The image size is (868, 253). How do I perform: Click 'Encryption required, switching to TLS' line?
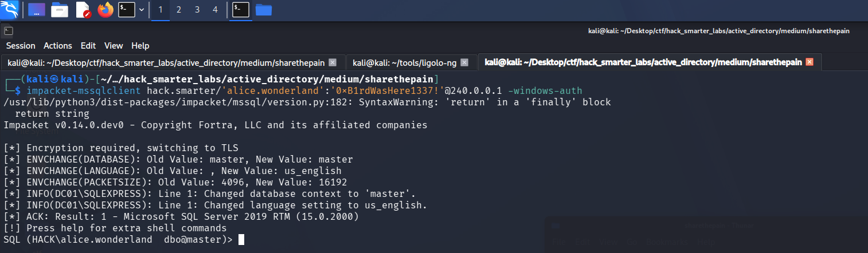121,148
